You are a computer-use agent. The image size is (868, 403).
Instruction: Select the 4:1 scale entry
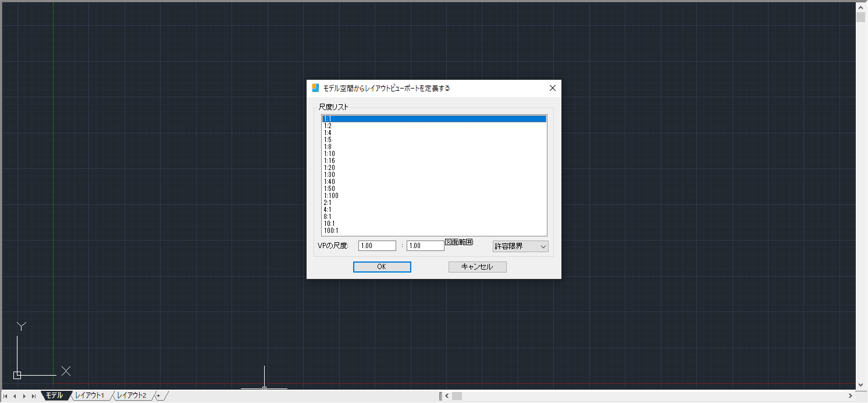(434, 210)
